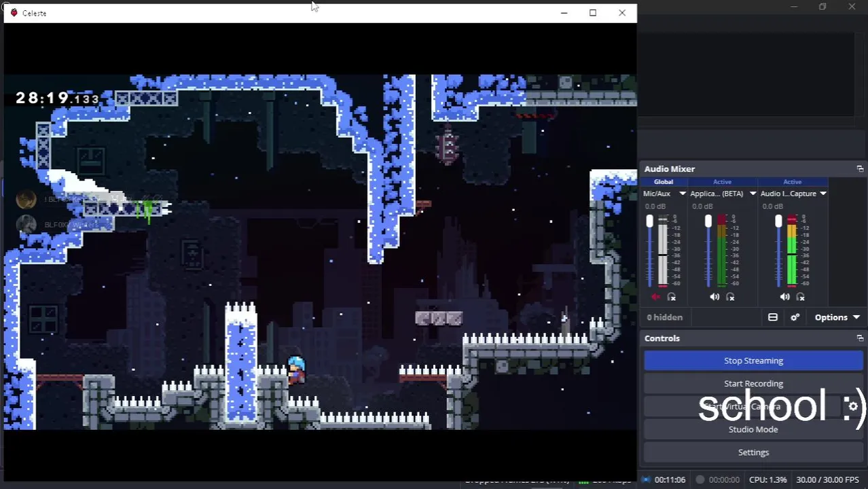Minimize the Celeste game window
This screenshot has height=489, width=868.
pos(564,13)
